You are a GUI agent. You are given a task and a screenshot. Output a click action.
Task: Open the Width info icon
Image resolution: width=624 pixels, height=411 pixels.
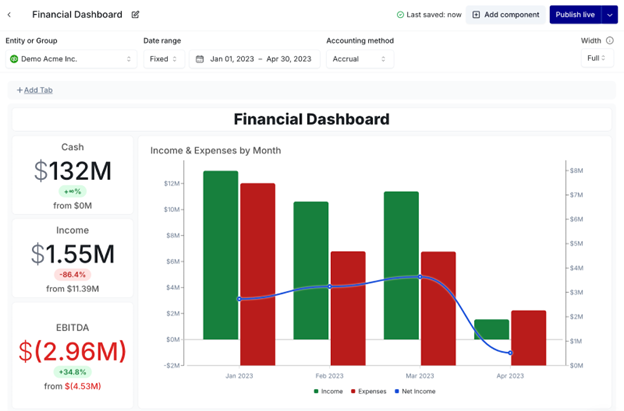[x=610, y=41]
